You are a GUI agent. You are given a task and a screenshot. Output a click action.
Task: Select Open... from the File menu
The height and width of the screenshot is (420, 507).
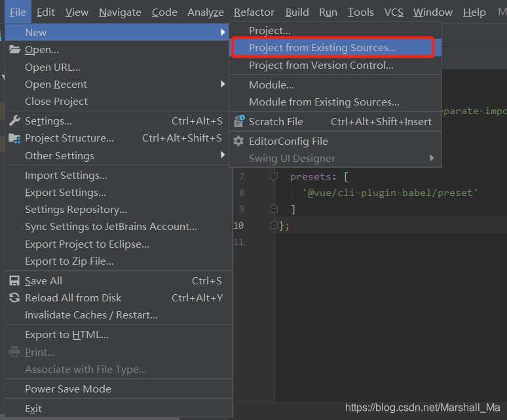coord(117,49)
